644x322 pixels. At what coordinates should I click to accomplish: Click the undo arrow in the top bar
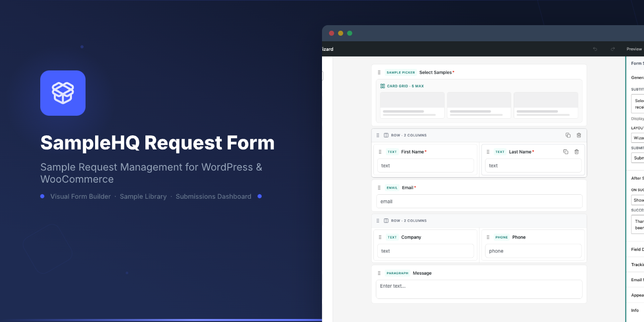pyautogui.click(x=595, y=49)
